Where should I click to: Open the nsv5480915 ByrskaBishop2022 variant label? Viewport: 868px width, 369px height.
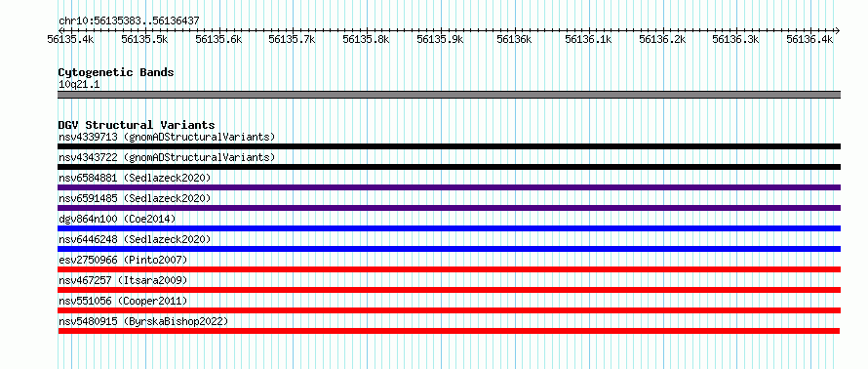(x=143, y=321)
